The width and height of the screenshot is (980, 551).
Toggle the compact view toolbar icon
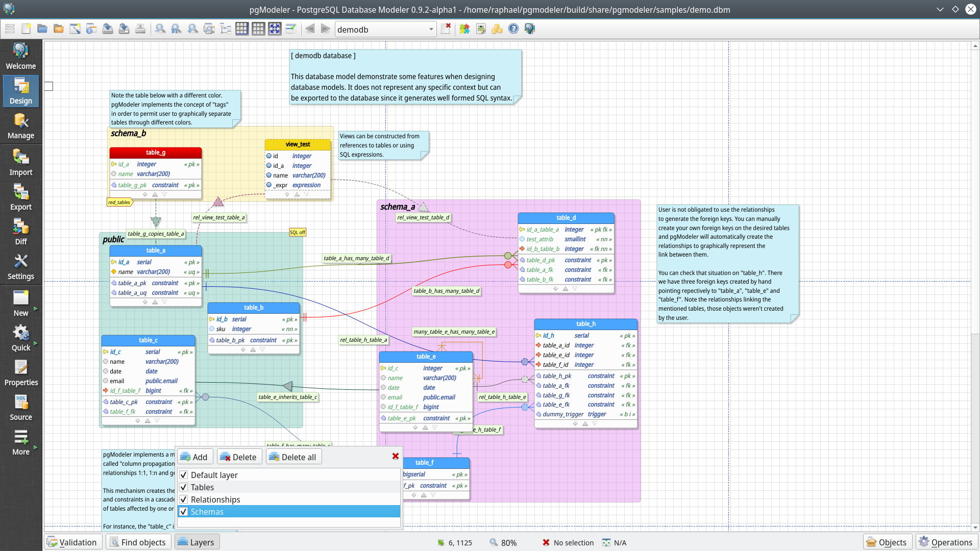click(291, 29)
